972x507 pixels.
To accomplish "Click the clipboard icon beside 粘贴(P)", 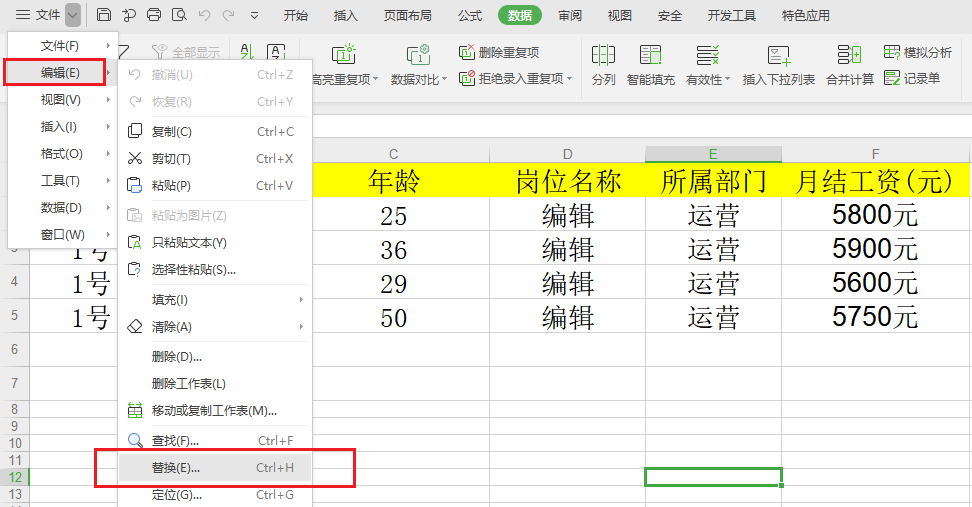I will tap(135, 185).
